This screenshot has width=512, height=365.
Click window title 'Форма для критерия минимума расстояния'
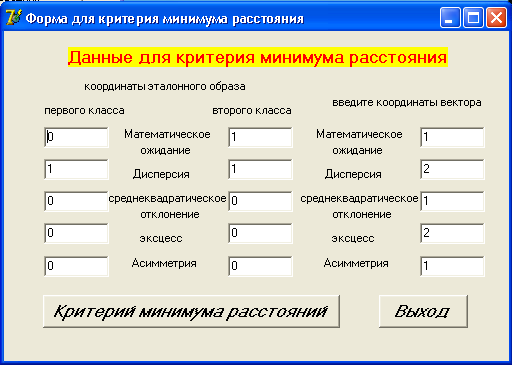165,19
